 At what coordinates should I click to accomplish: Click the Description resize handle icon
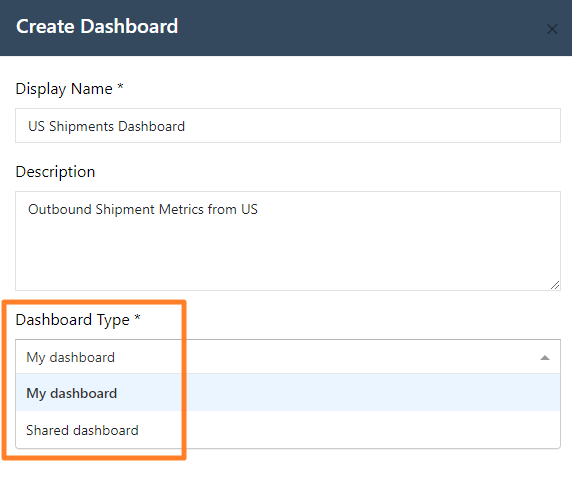pos(555,285)
